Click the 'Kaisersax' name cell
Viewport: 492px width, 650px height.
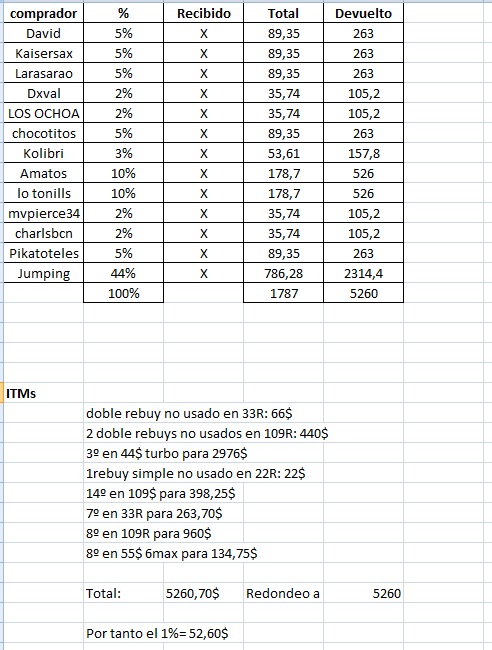[44, 53]
